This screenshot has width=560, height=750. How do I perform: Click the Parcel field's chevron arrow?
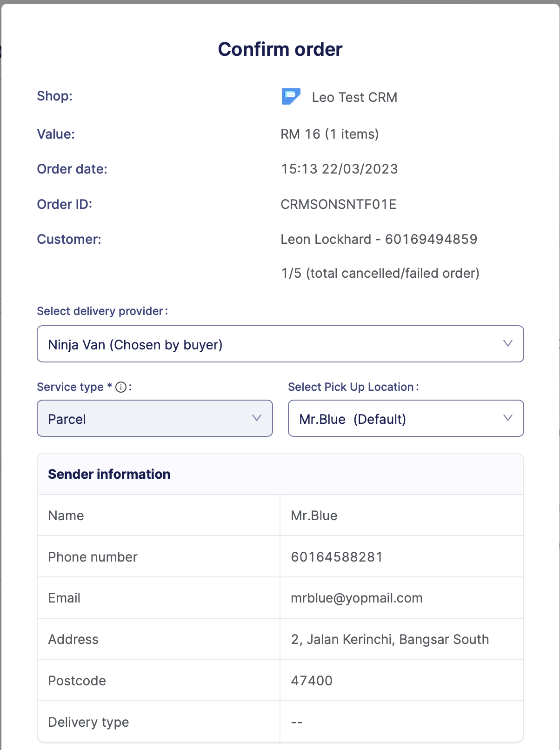tap(256, 418)
